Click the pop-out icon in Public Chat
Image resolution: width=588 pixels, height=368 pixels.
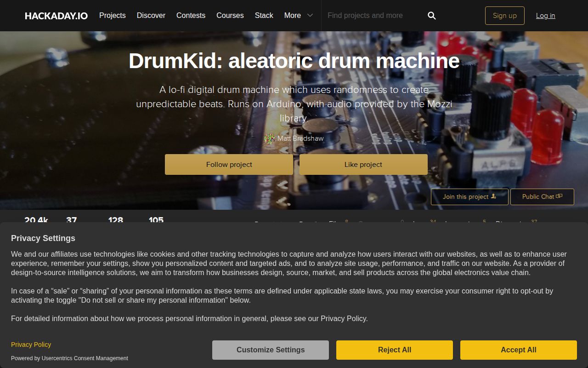[x=559, y=196]
